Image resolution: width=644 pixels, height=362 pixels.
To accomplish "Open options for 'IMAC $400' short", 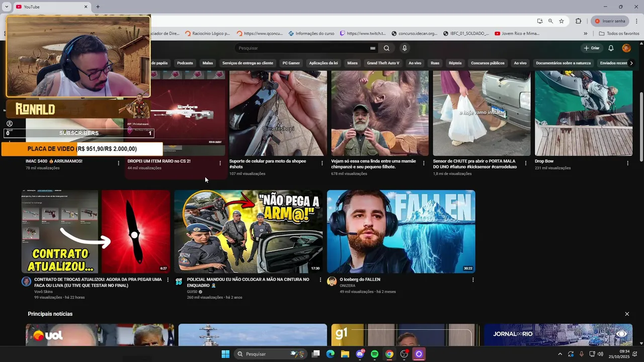I will [x=118, y=163].
